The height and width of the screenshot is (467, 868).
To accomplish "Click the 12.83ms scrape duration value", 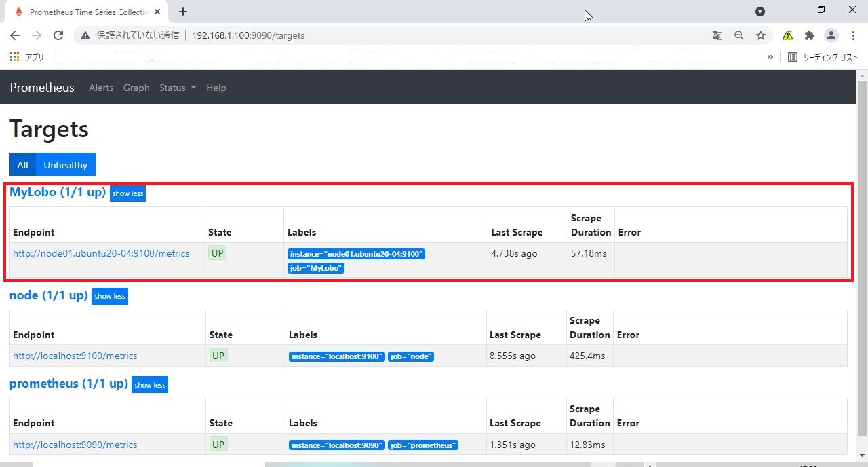I will 587,445.
